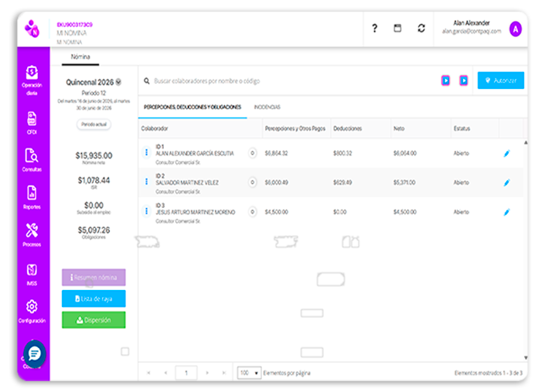Image resolution: width=545 pixels, height=392 pixels.
Task: Open Reportes in the sidebar
Action: [x=32, y=197]
